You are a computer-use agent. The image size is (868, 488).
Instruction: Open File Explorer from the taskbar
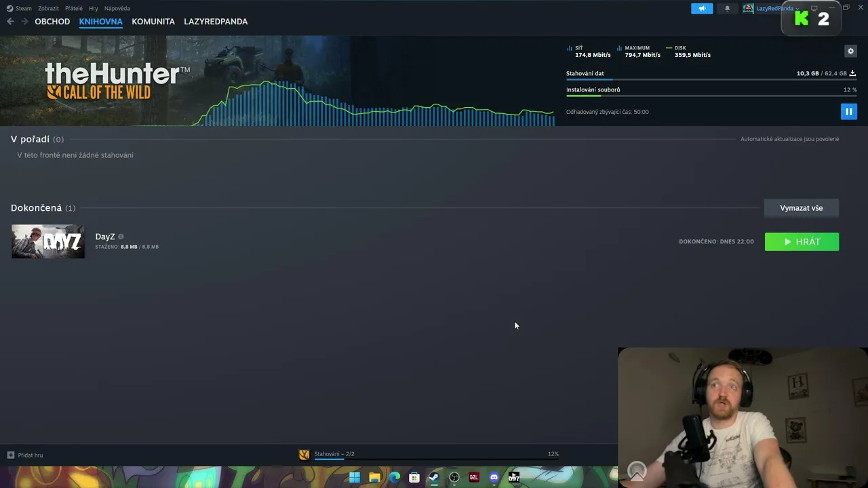(x=374, y=477)
